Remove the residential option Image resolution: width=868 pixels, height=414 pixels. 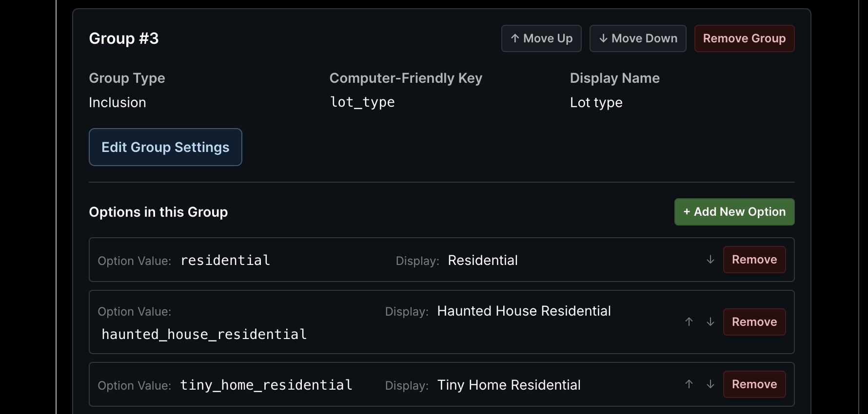coord(754,260)
